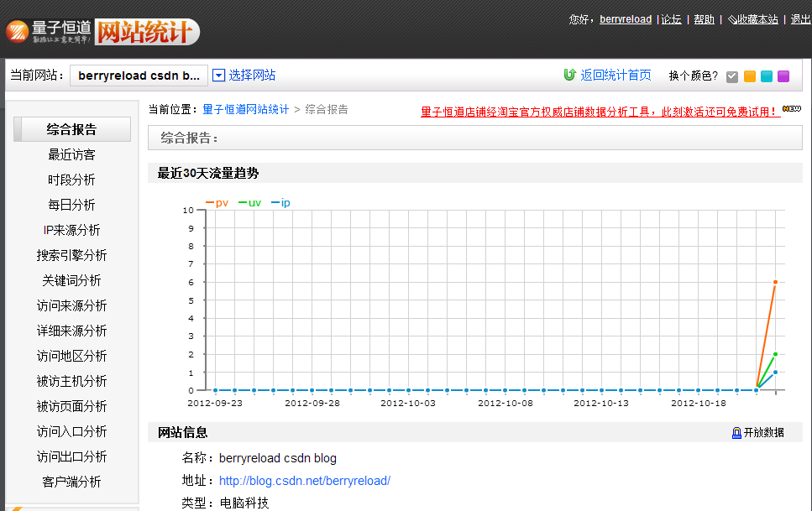This screenshot has width=812, height=511.
Task: Open the 帮助 help link
Action: [x=704, y=19]
